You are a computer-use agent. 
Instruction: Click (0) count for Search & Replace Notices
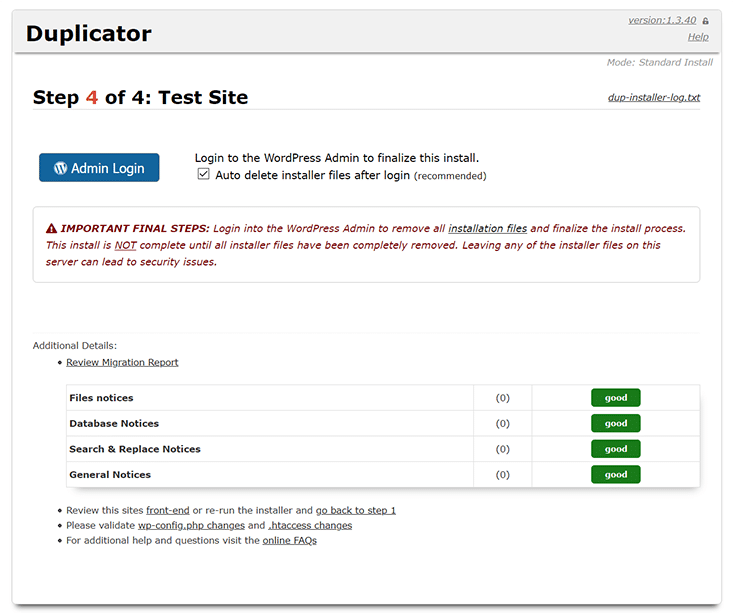click(503, 449)
